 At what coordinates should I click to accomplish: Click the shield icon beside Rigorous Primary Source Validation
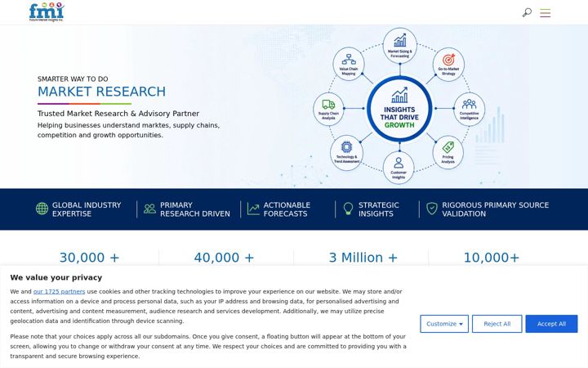(432, 209)
